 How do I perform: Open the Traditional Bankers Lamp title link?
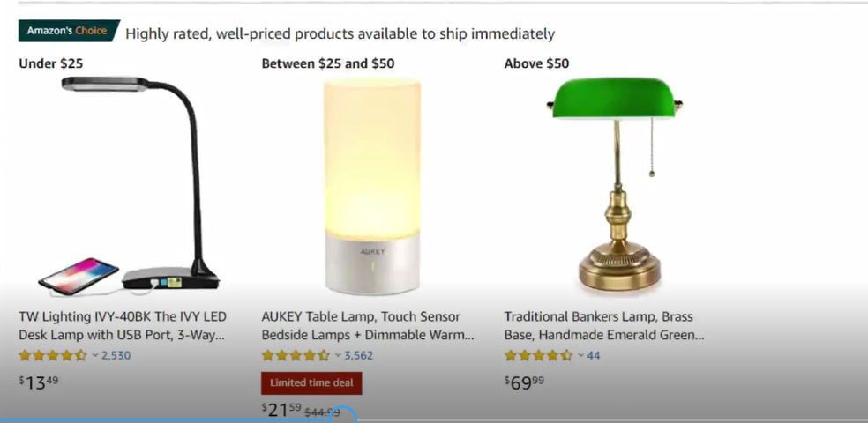pos(604,325)
